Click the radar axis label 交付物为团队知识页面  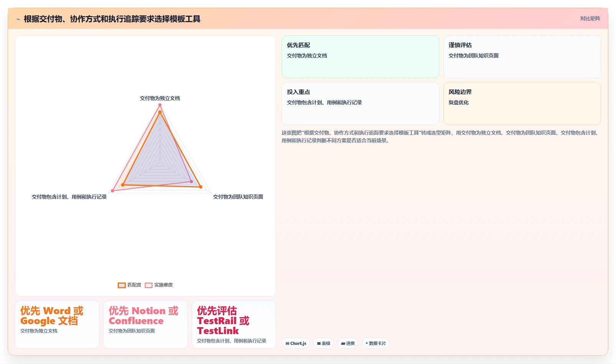pos(238,197)
